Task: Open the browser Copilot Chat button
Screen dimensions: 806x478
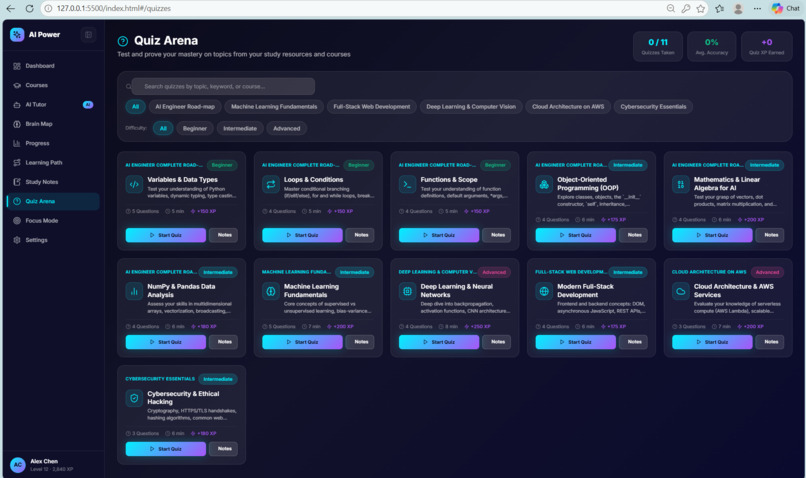Action: 785,8
